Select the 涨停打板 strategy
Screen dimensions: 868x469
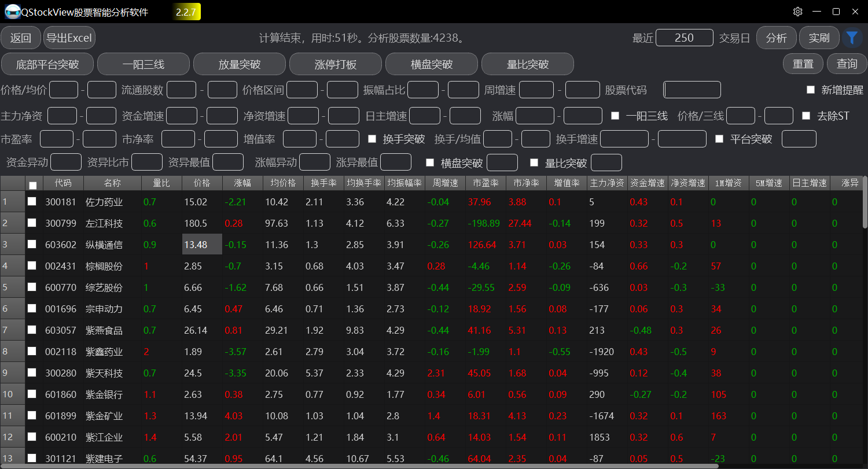click(336, 64)
